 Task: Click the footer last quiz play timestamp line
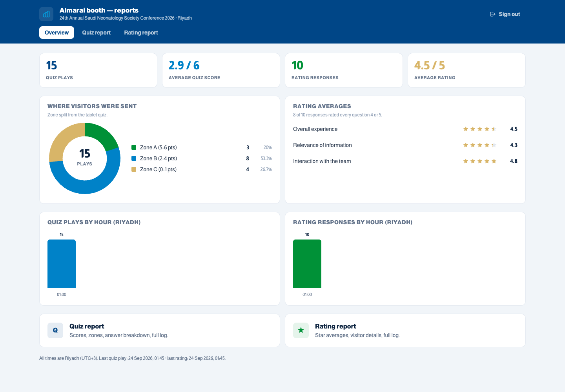tap(132, 358)
